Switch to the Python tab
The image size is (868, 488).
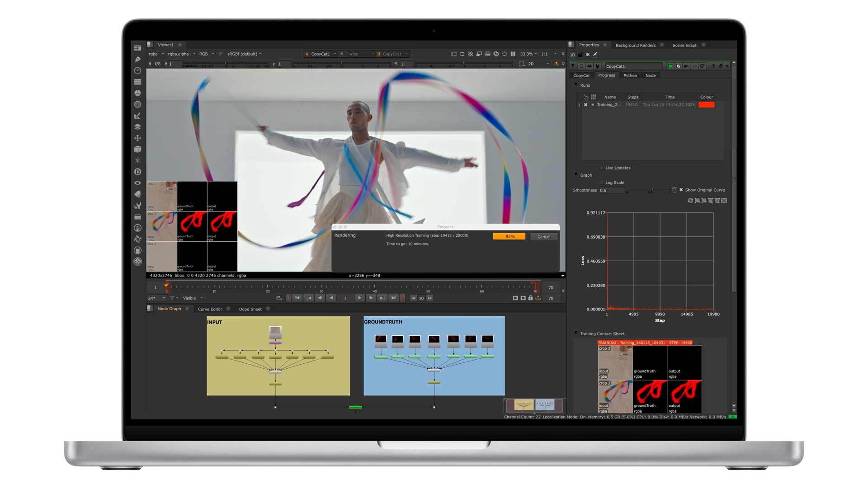(x=630, y=75)
